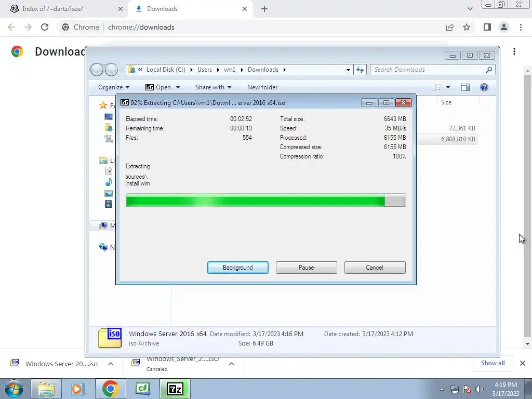Open Chrome profile avatar
The width and height of the screenshot is (532, 399).
coord(504,27)
